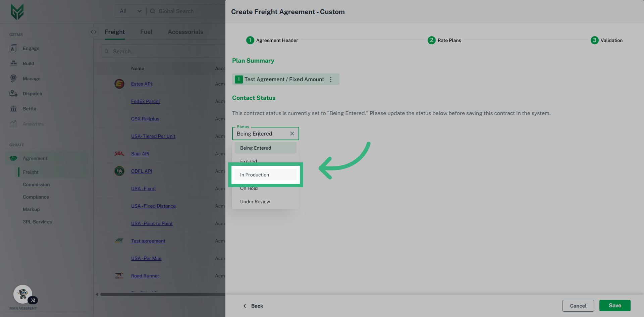Click the Dispatch truck icon
Image resolution: width=644 pixels, height=317 pixels.
tap(13, 94)
